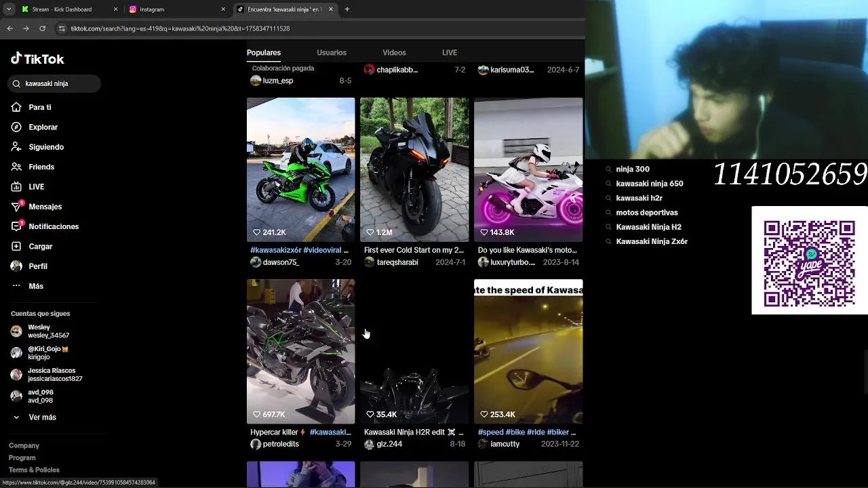Open Terms & Policies footer link
This screenshot has width=868, height=488.
tap(34, 470)
